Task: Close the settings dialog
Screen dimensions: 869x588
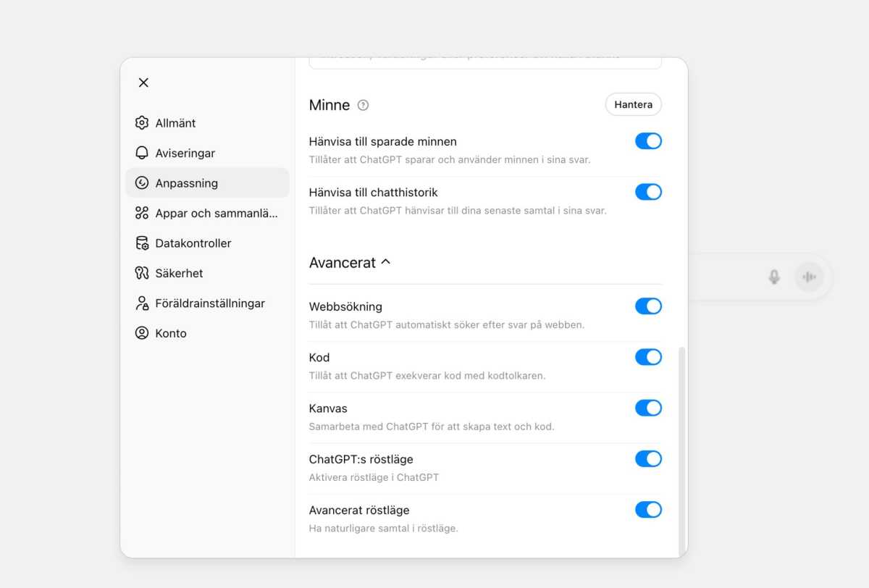Action: coord(143,83)
